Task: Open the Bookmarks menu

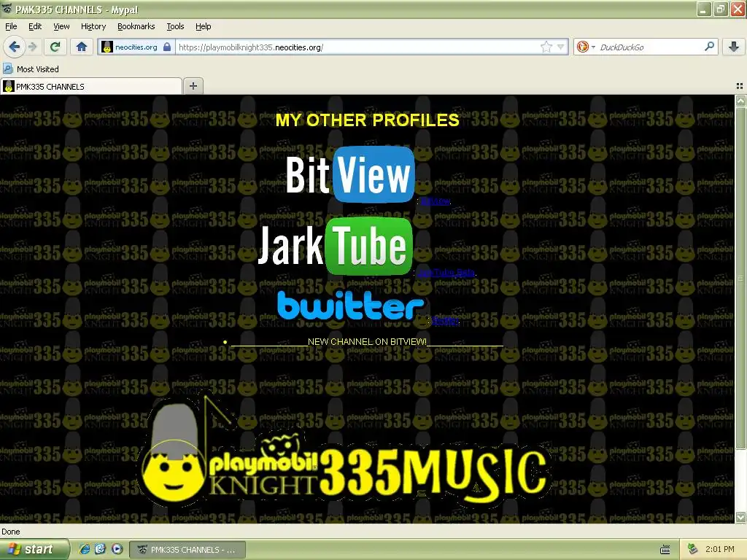Action: (136, 26)
